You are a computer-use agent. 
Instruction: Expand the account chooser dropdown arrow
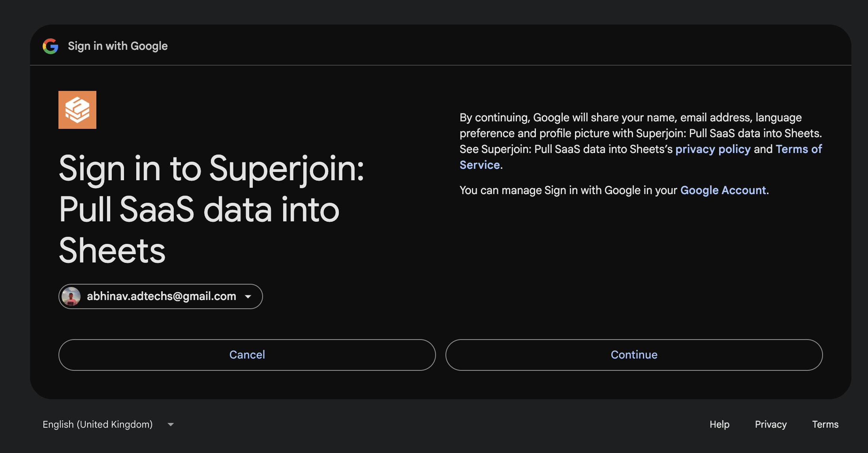point(248,296)
